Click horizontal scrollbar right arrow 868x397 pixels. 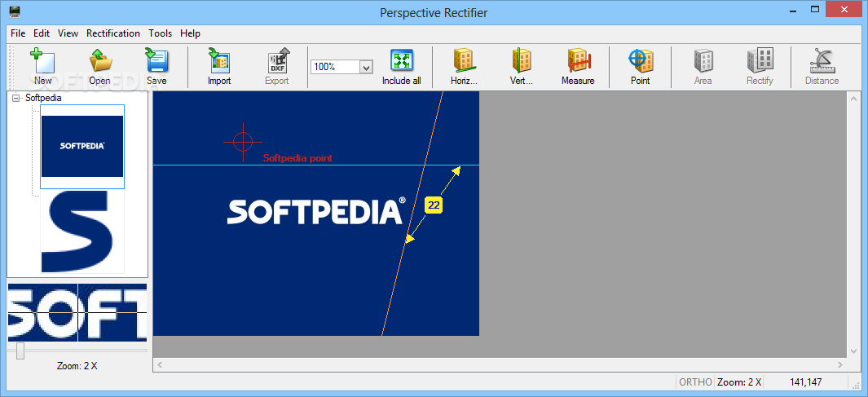(x=840, y=364)
